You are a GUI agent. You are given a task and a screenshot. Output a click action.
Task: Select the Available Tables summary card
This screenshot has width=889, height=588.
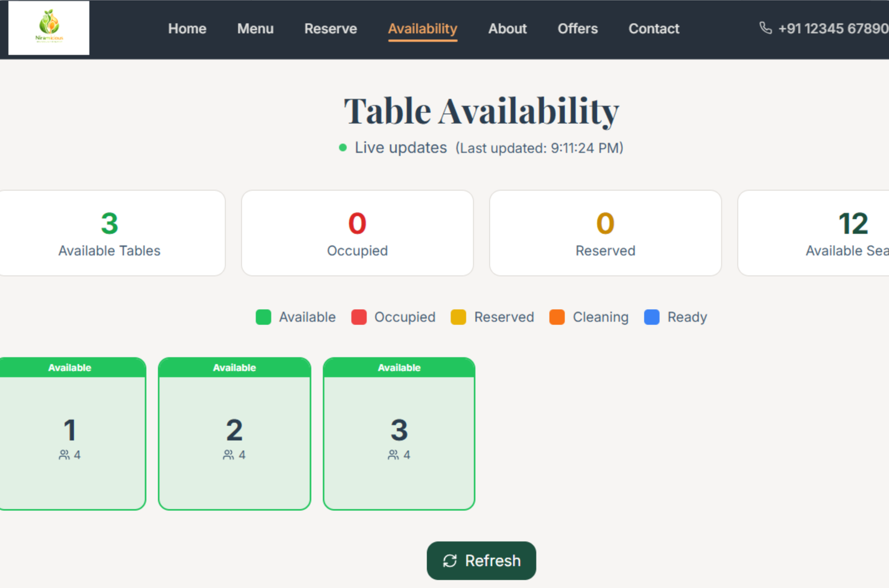coord(109,233)
